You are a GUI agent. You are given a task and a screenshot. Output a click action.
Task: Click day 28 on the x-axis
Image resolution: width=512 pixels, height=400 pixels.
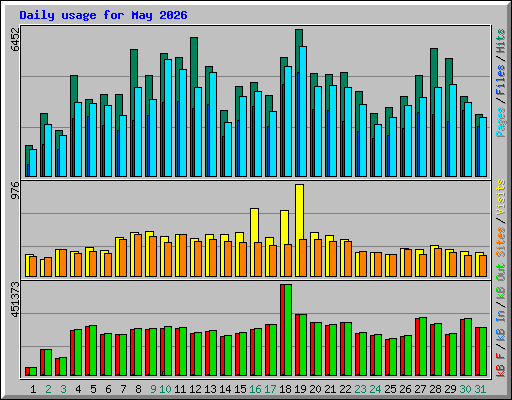(435, 389)
